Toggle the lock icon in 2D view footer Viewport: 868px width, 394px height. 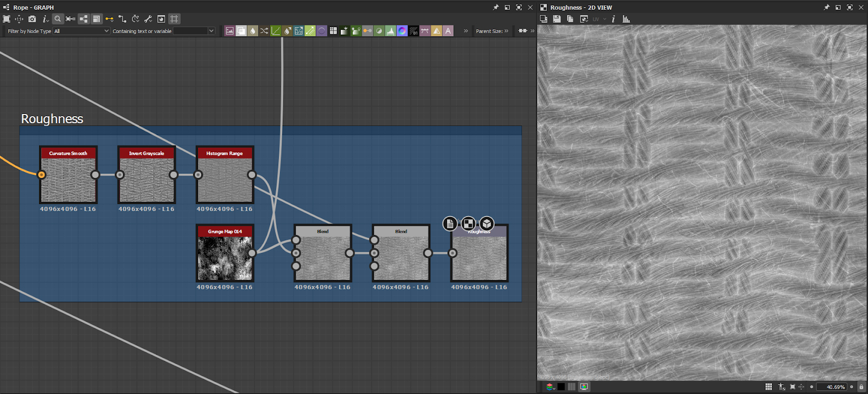861,387
